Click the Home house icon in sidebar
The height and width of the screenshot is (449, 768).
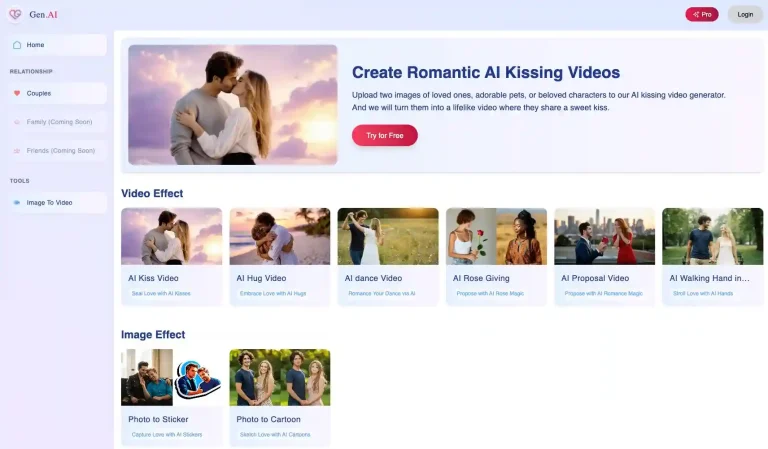pyautogui.click(x=17, y=45)
